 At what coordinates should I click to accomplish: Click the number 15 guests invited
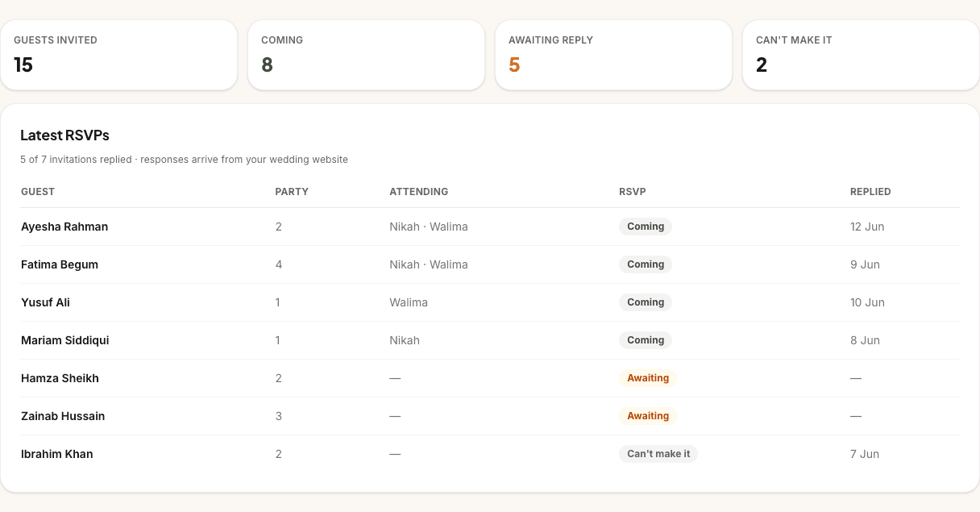[x=23, y=65]
